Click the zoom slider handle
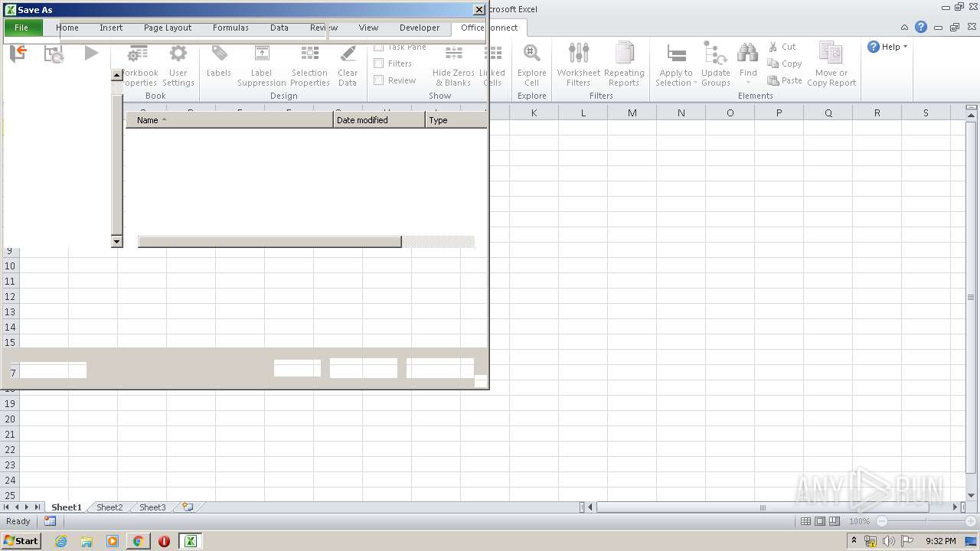Image resolution: width=980 pixels, height=551 pixels. point(926,521)
